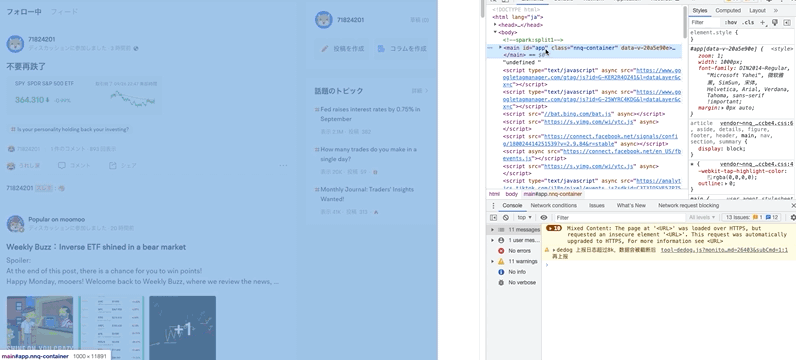Viewport: 796px width, 360px height.
Task: Expand the 1 user messages group
Action: (491, 240)
